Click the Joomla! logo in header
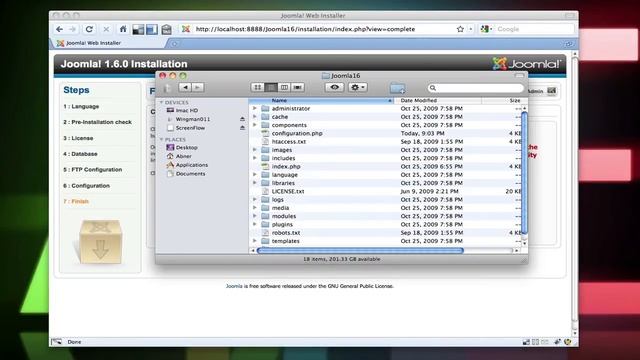The width and height of the screenshot is (640, 360). [x=527, y=64]
